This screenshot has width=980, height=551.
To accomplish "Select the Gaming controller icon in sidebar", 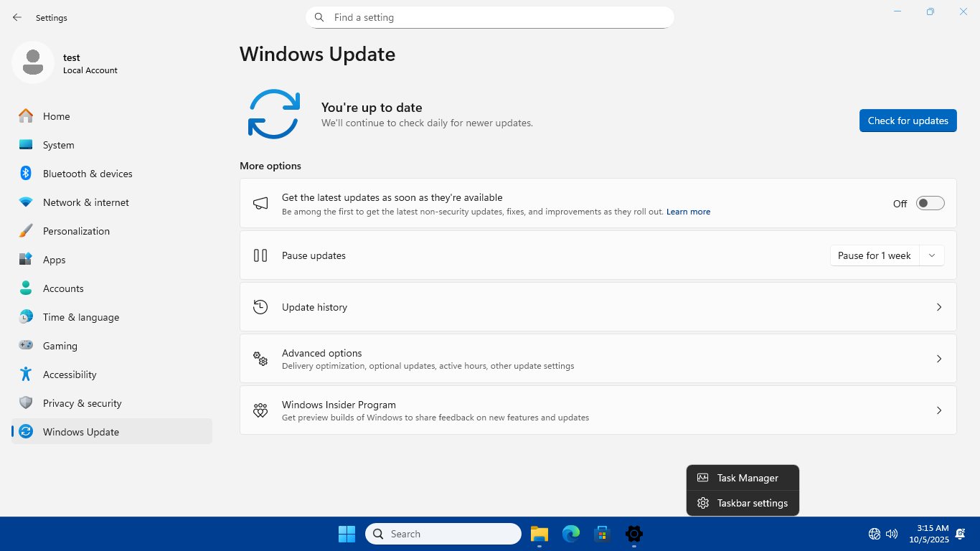I will pos(26,346).
